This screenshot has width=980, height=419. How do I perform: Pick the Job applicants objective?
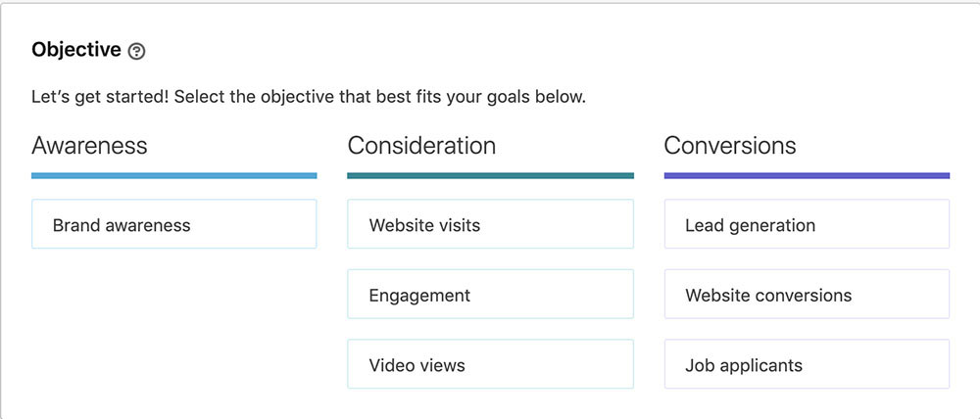[x=807, y=364]
